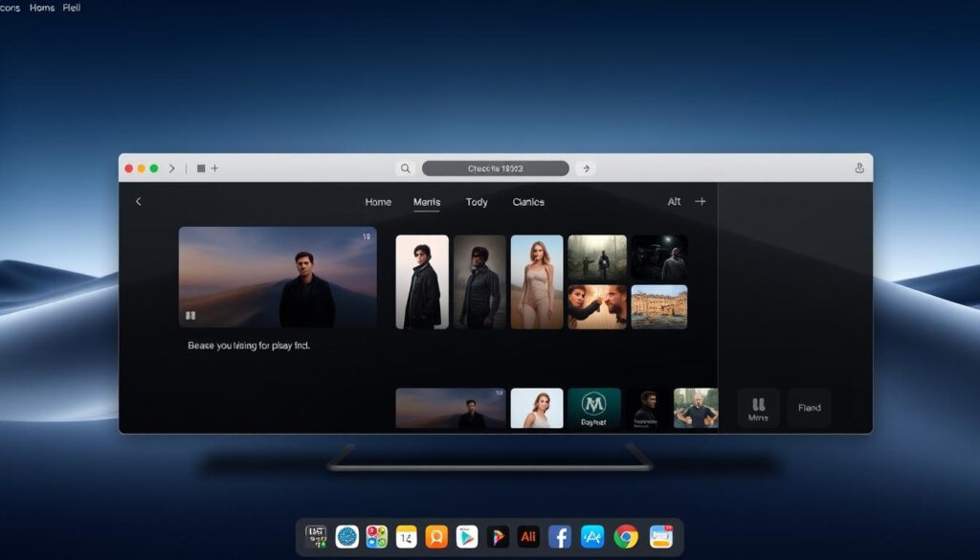This screenshot has height=560, width=980.
Task: Click the arrow button beside address bar
Action: tap(586, 168)
